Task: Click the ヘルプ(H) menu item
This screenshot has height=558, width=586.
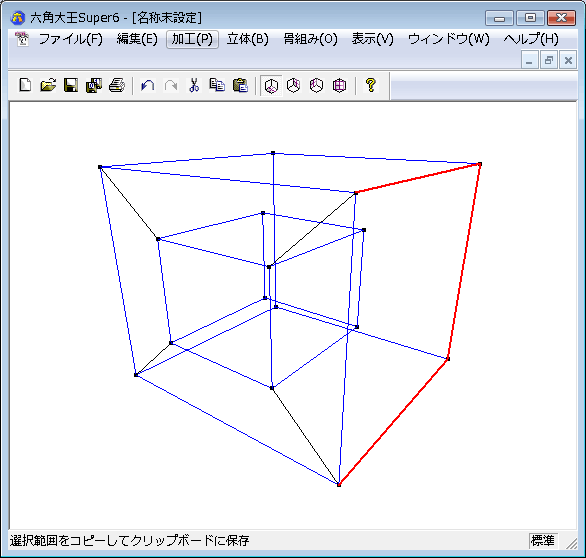Action: 531,39
